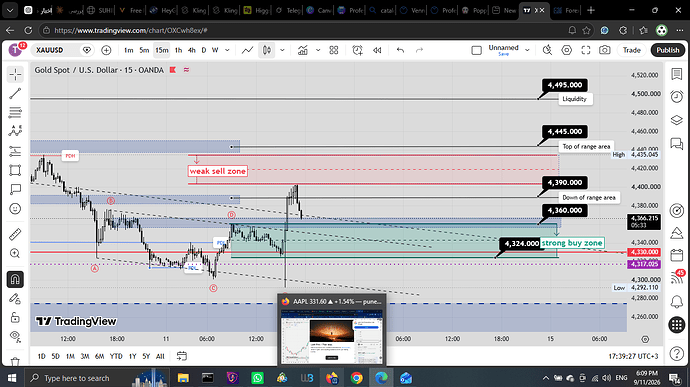This screenshot has height=387, width=690.
Task: Expand chart type dropdown arrow
Action: click(282, 50)
